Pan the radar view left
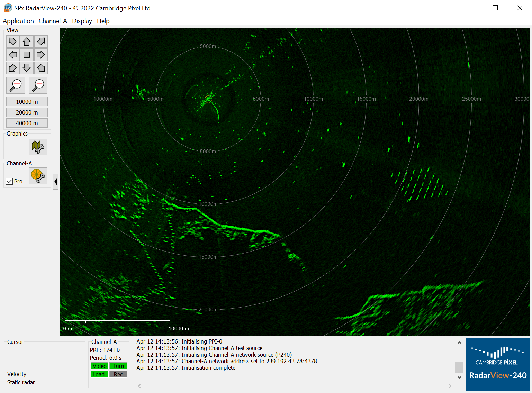The width and height of the screenshot is (532, 393). [x=13, y=55]
